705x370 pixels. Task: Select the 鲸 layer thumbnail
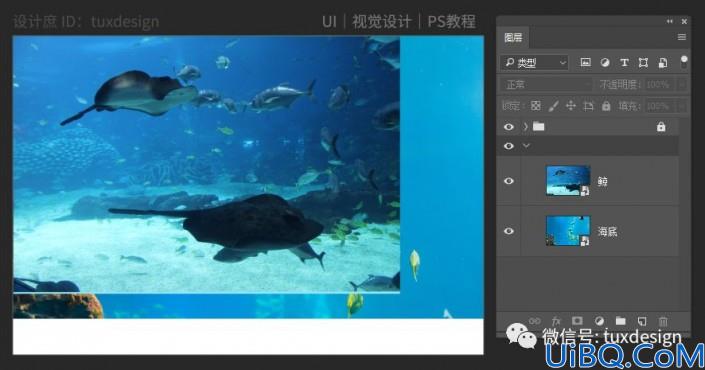point(568,180)
